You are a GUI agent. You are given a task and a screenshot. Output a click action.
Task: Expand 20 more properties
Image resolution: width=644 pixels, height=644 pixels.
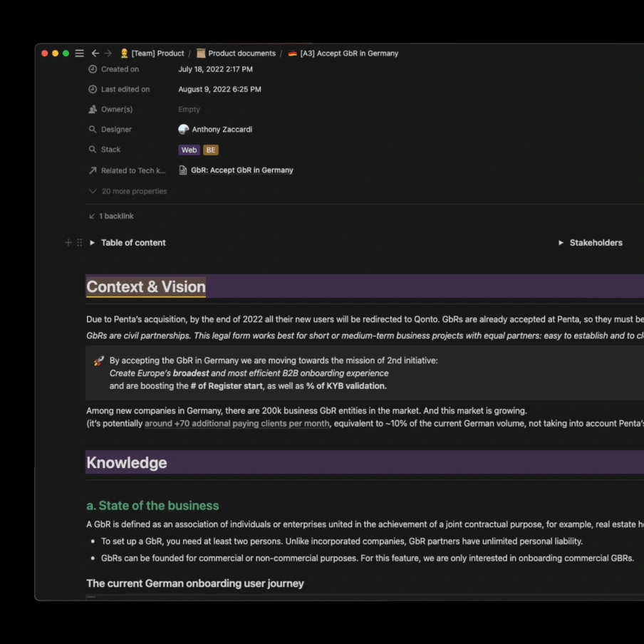coord(128,192)
